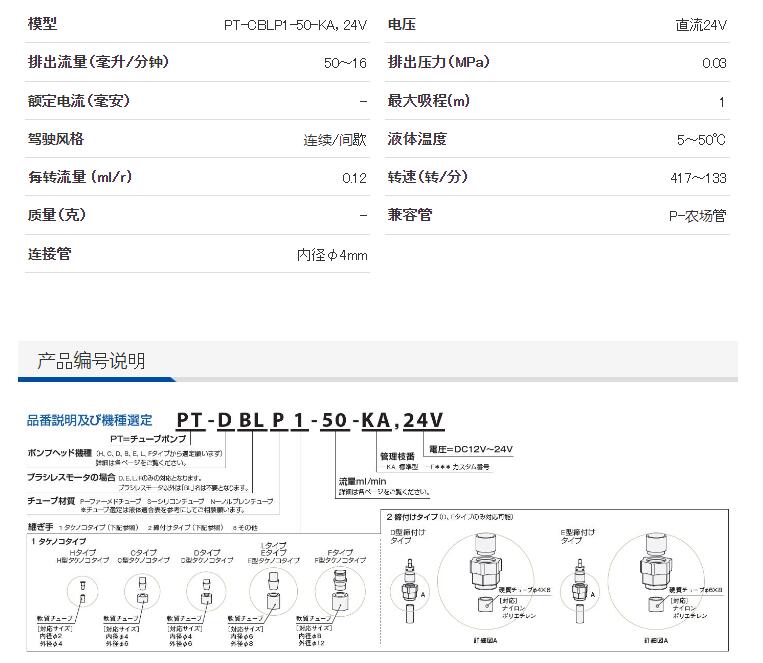Click the 驾驶风格 label
Viewport: 763px width, 663px height.
point(56,139)
